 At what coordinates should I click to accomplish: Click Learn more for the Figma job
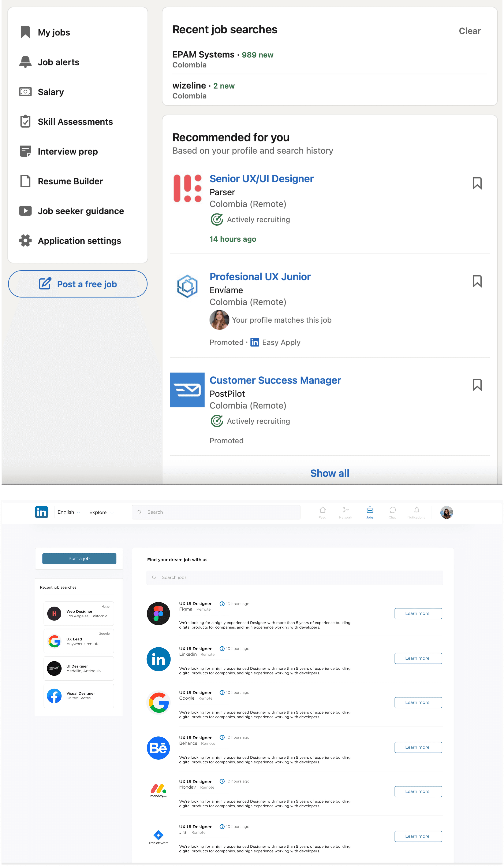[x=418, y=613]
